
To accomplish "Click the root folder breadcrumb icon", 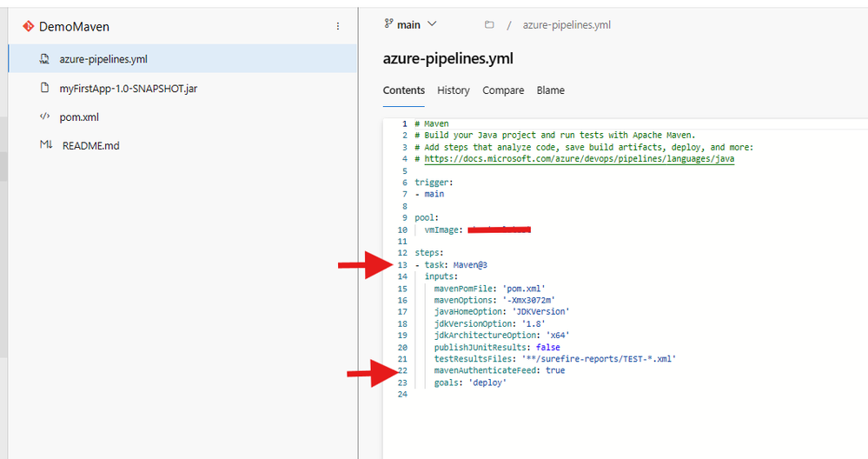I will [x=489, y=24].
